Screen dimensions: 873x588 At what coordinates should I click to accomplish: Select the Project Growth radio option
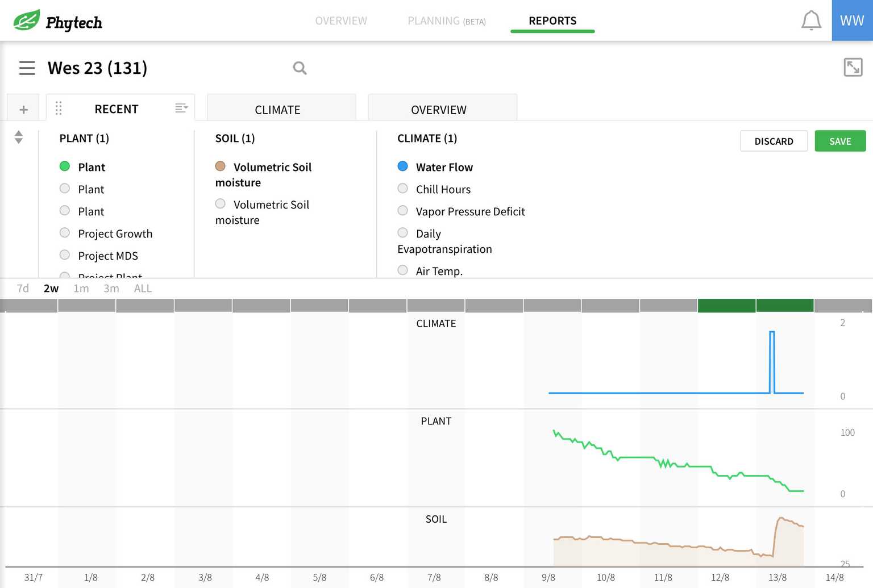pos(65,233)
